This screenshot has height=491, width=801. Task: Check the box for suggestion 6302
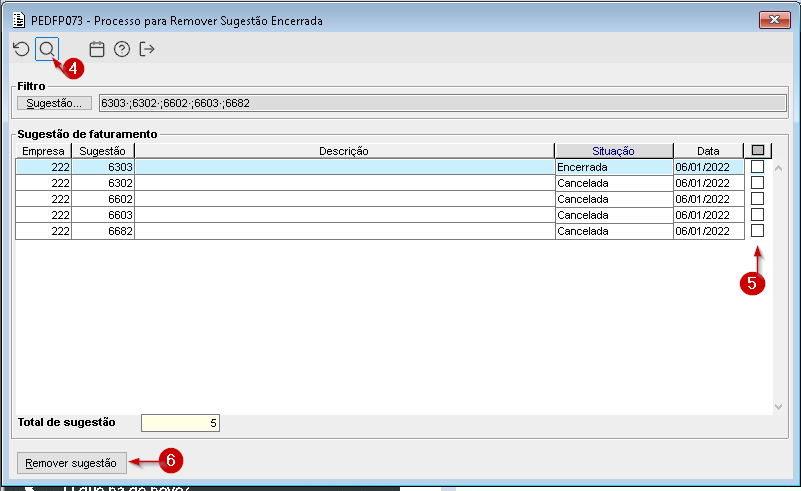click(758, 182)
